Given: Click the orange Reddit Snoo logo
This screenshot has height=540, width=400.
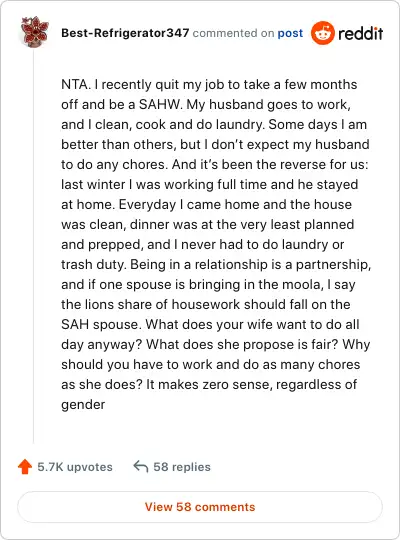Looking at the screenshot, I should (x=322, y=33).
